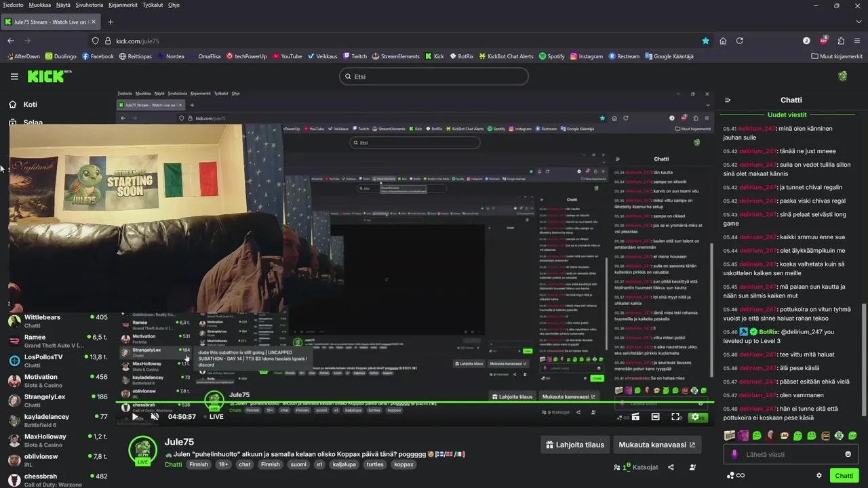
Task: Open the Näytä menu
Action: tap(63, 5)
